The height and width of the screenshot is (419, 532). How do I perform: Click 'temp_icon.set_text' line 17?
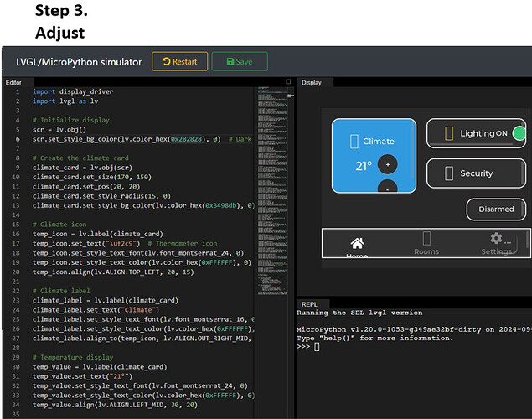pos(125,243)
